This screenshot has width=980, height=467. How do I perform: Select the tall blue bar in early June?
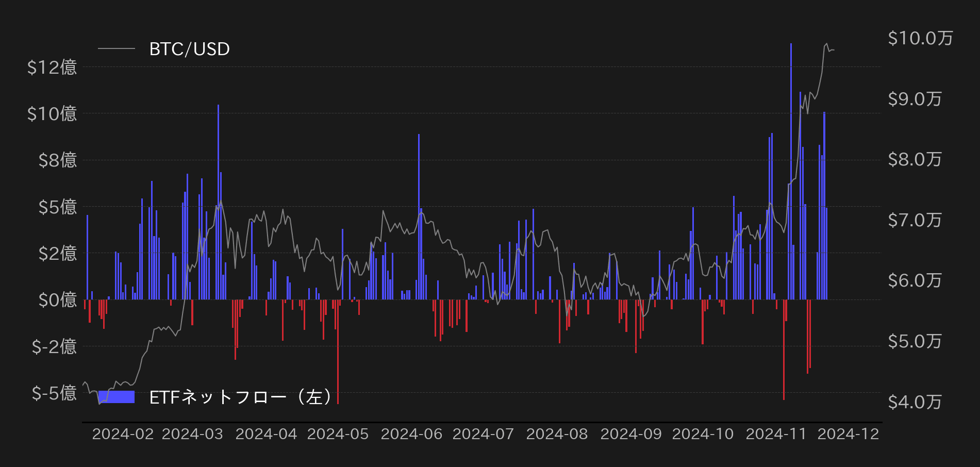click(x=419, y=216)
